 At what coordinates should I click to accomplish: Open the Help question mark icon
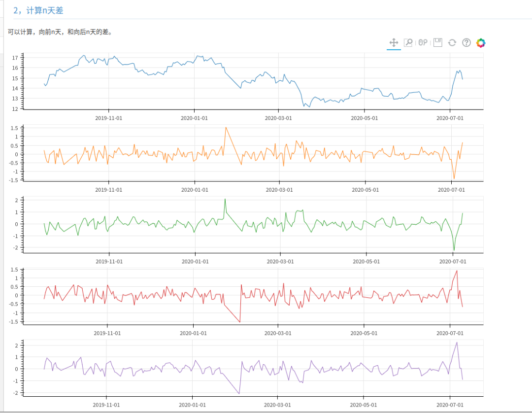point(466,43)
